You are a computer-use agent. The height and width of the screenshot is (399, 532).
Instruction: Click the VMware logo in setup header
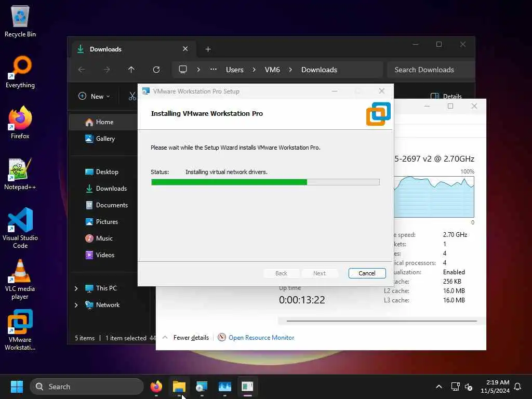pos(378,114)
